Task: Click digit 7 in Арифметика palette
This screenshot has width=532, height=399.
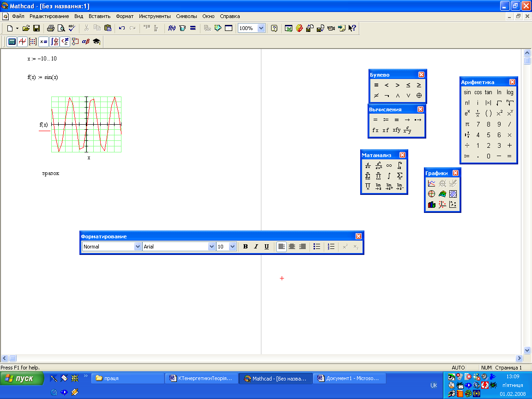Action: [478, 124]
